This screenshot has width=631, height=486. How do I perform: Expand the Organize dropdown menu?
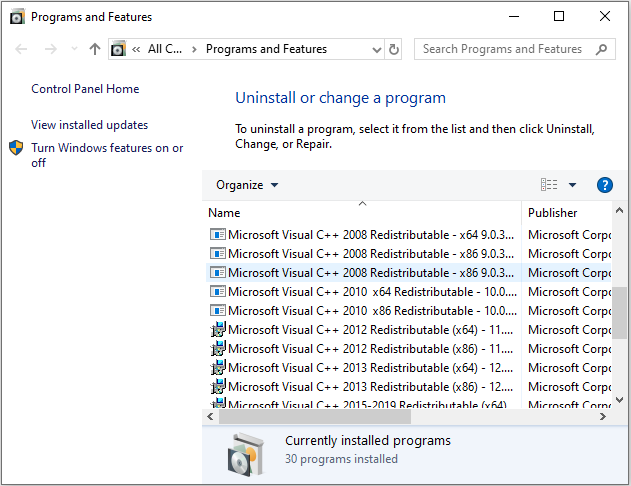[x=247, y=185]
